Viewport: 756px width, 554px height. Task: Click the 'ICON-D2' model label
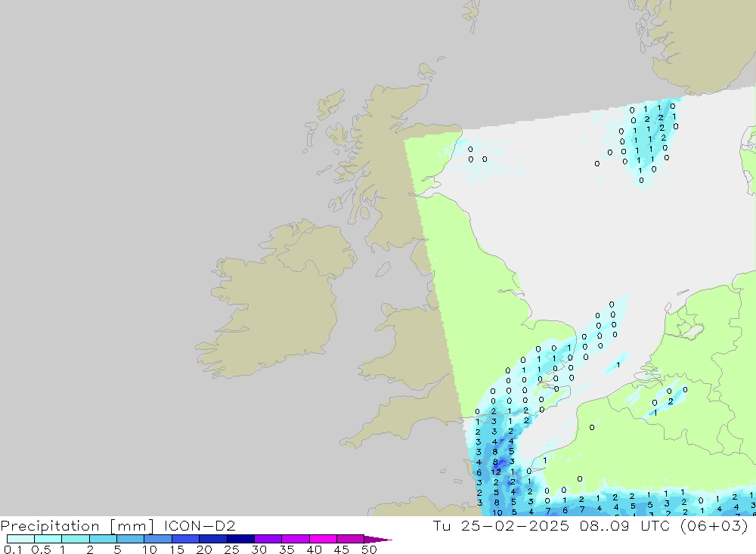(200, 525)
